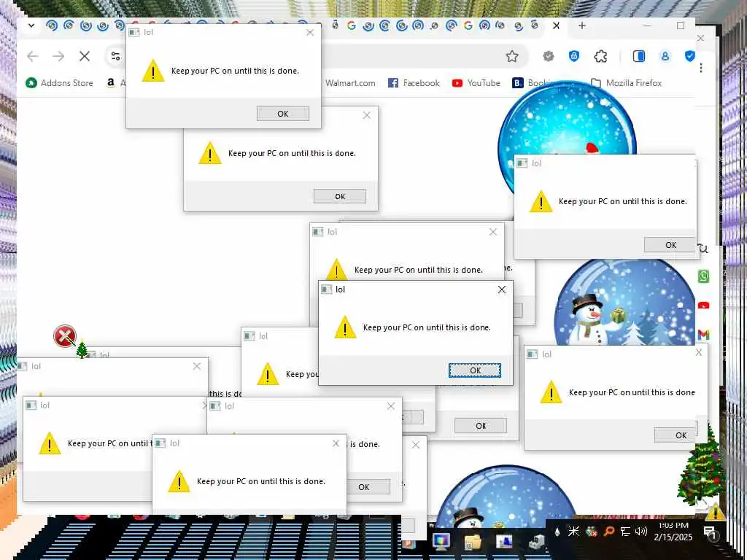Click OK in dialog covering Chrome's address bar
This screenshot has height=560, width=747.
(x=283, y=113)
